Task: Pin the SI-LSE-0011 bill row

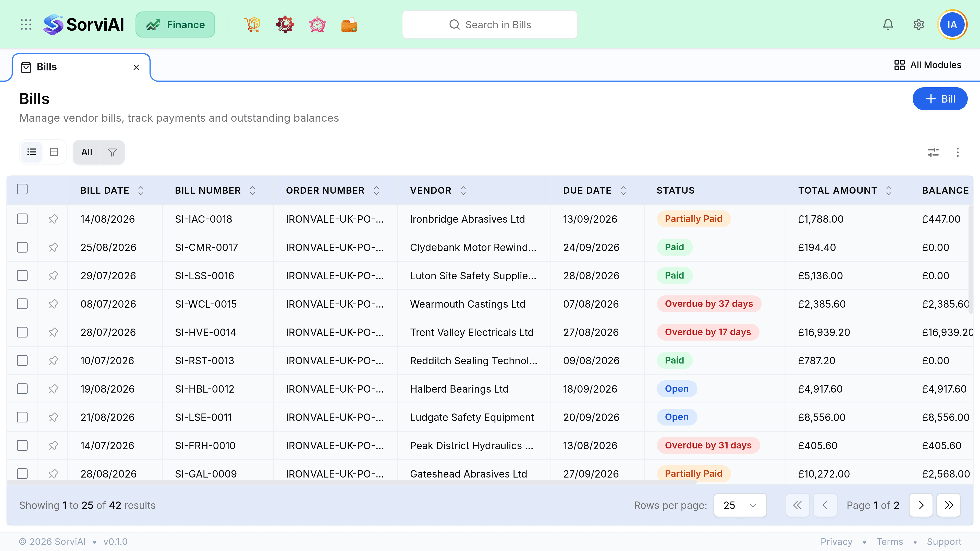Action: (53, 417)
